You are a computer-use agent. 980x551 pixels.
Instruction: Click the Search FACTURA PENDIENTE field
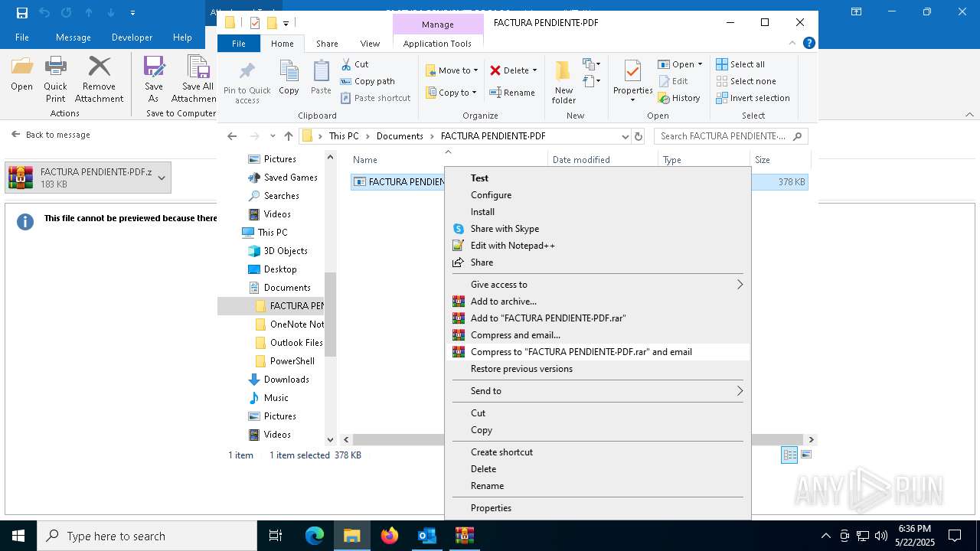[730, 136]
